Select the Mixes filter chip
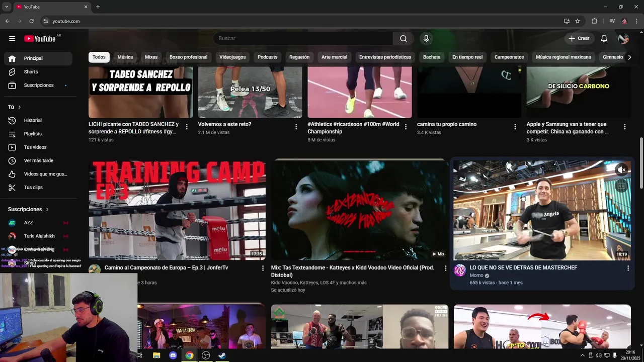The width and height of the screenshot is (644, 362). point(151,57)
